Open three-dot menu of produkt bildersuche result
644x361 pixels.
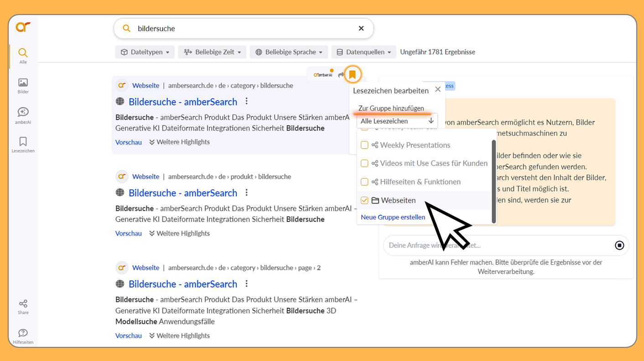(x=247, y=193)
